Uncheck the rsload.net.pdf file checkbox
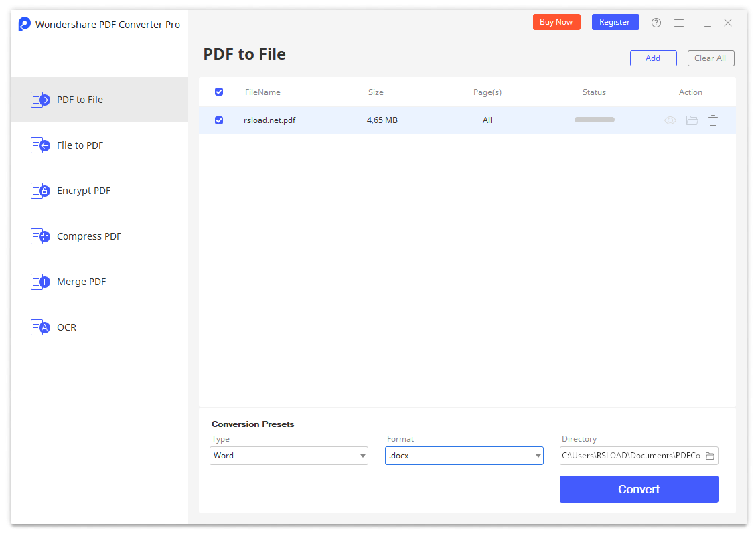The width and height of the screenshot is (756, 536). 219,120
